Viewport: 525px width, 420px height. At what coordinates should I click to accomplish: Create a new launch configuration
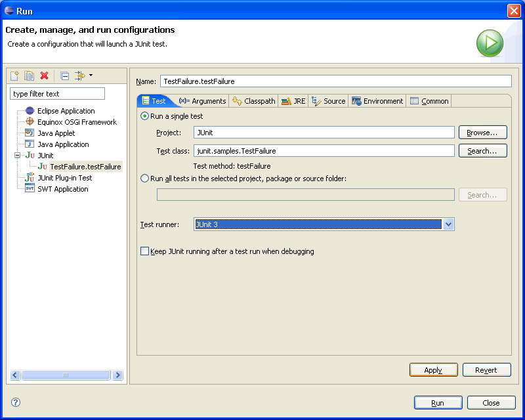[x=14, y=75]
